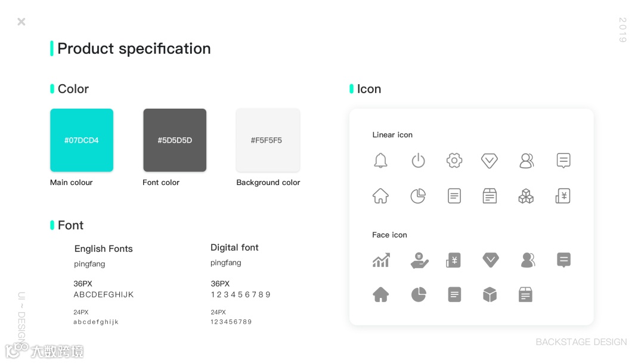Click the linear diamond icon

[489, 161]
